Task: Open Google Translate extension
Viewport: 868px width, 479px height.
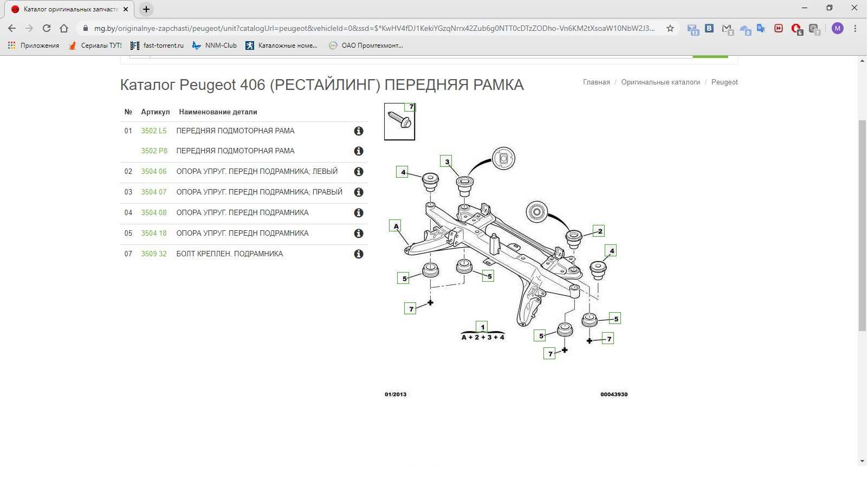Action: point(761,28)
